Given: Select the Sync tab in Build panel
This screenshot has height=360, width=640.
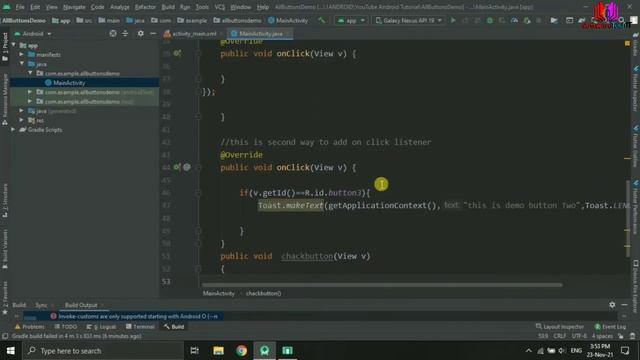Looking at the screenshot, I should 41,304.
